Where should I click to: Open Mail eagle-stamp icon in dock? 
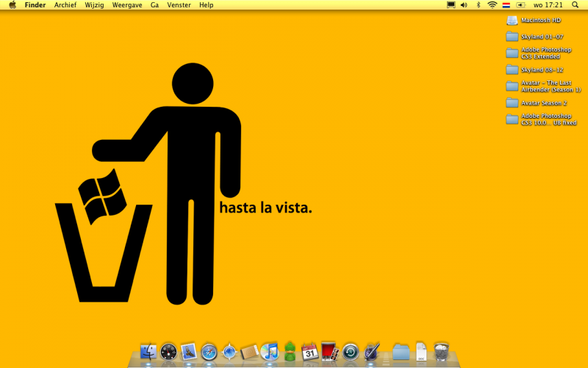point(189,352)
